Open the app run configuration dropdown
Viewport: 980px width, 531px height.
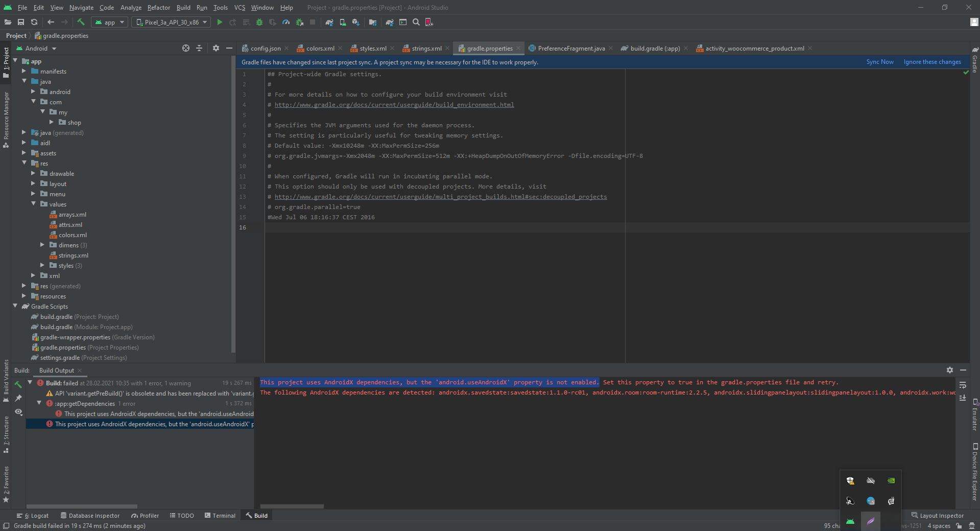109,22
